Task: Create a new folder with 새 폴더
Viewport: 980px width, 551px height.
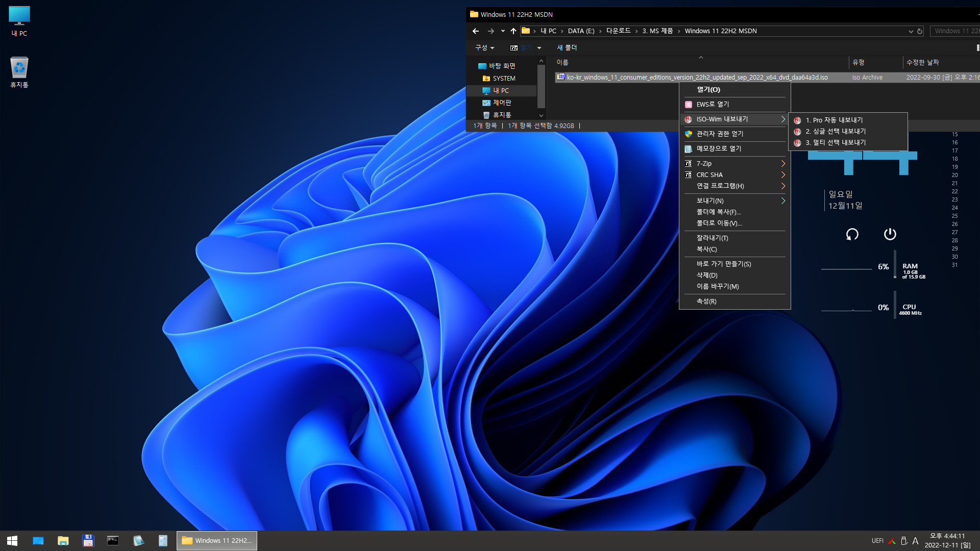Action: click(567, 47)
